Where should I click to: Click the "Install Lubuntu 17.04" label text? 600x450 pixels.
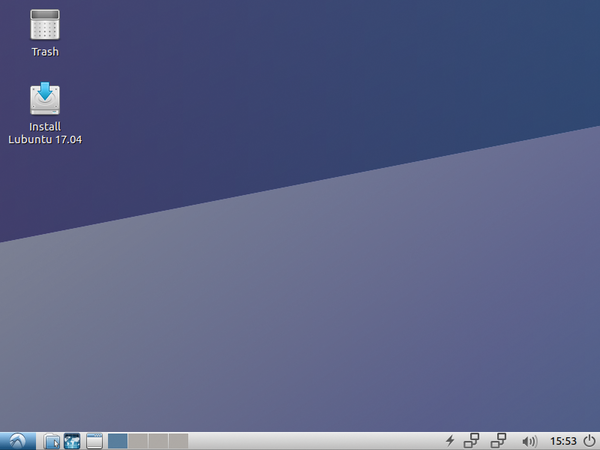pos(45,133)
